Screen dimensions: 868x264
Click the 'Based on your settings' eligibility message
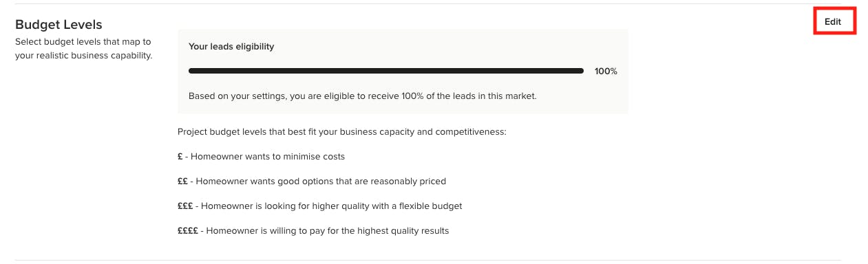[362, 96]
